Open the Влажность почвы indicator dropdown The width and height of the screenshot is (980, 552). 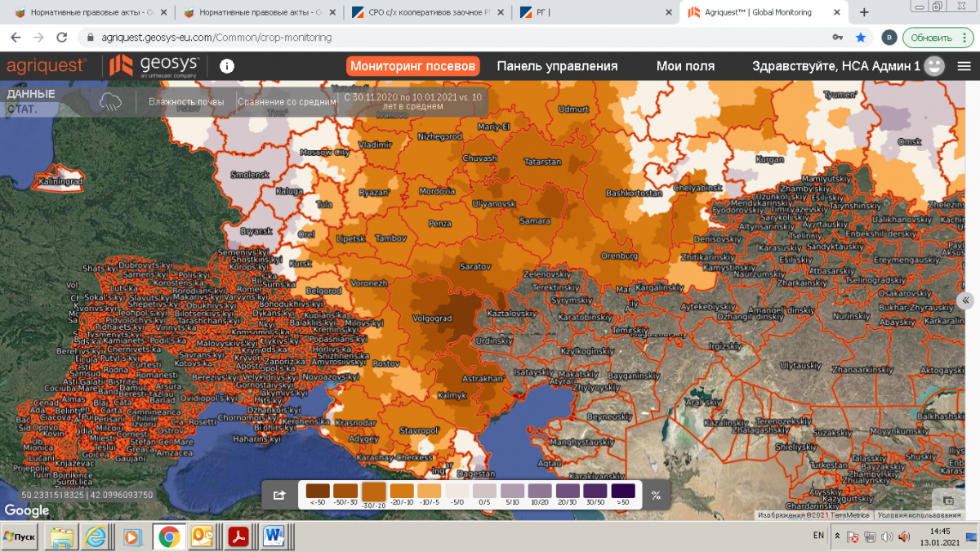[186, 102]
